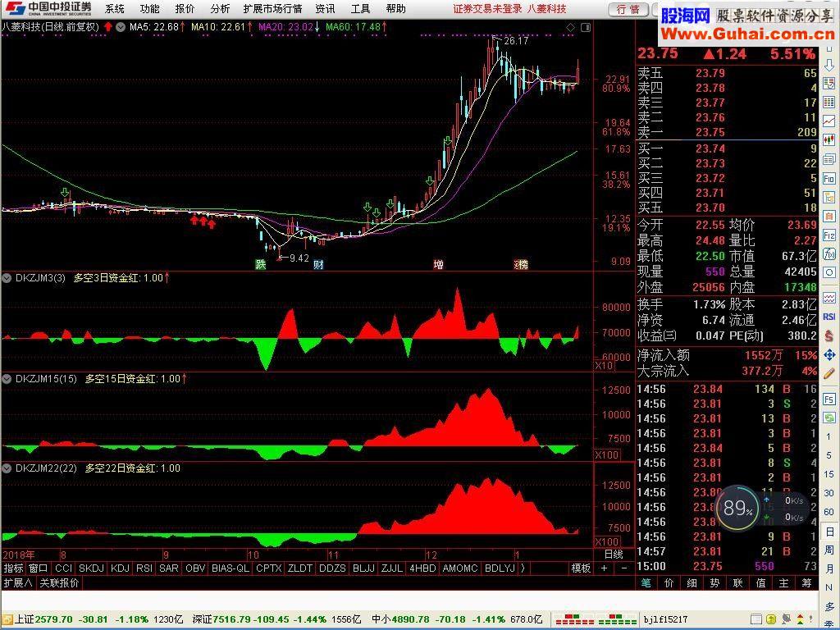840x630 pixels.
Task: Click www.Guhai.com.cn link
Action: point(747,34)
